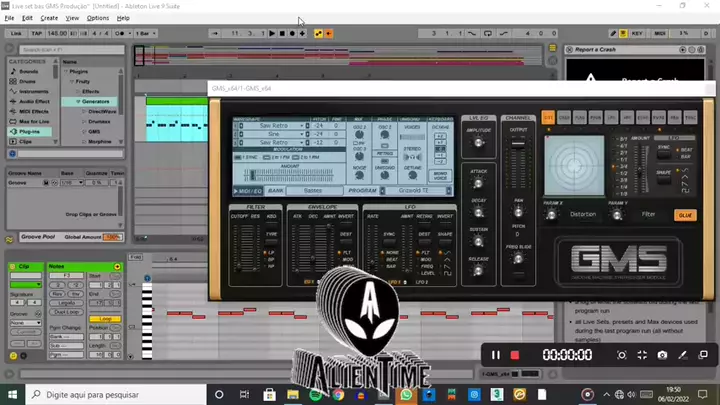The height and width of the screenshot is (405, 720).
Task: Toggle the Computer MIDI Keyboard icon
Action: point(623,34)
